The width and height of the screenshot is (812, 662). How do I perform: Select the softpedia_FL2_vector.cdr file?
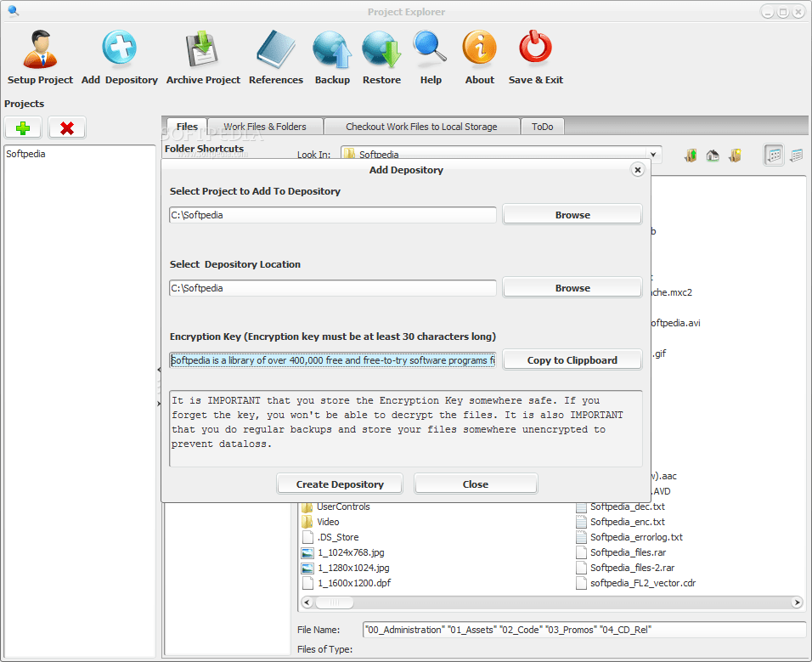tap(636, 583)
